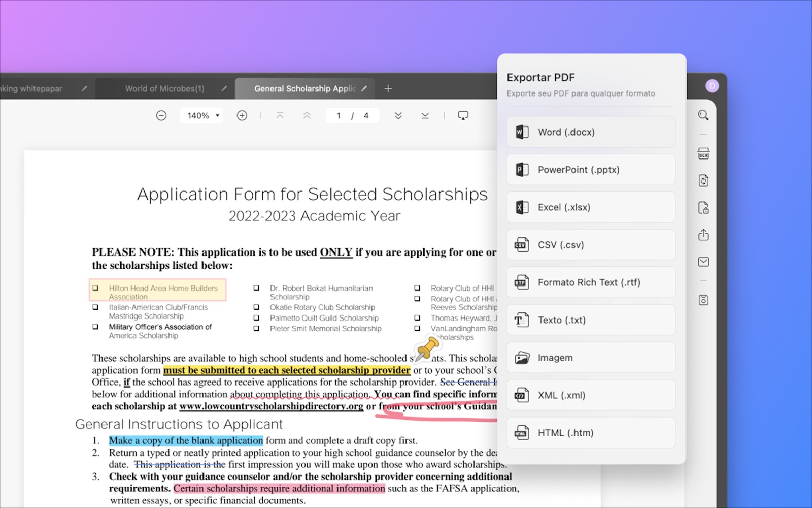Viewport: 812px width, 508px height.
Task: Click the 2022-2023 Academic Year subtitle
Action: pos(314,216)
